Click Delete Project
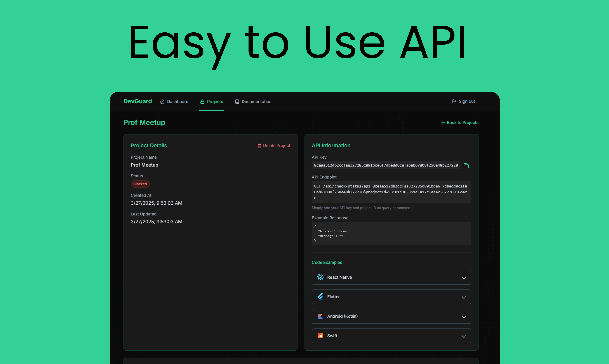Image resolution: width=609 pixels, height=364 pixels. coord(274,146)
